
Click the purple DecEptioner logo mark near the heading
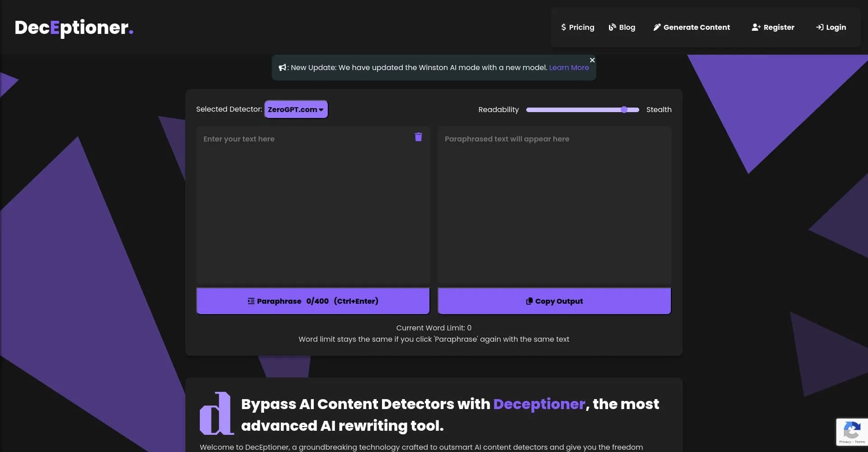click(217, 413)
